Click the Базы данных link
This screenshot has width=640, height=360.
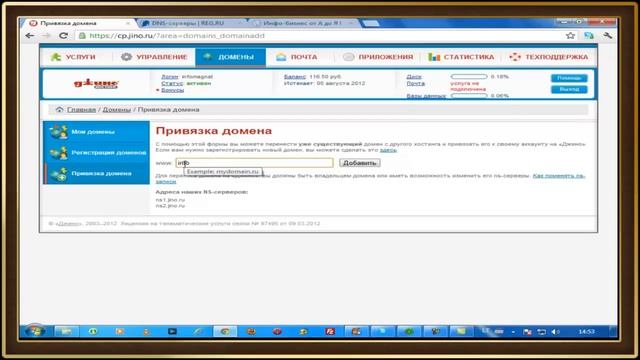(426, 96)
